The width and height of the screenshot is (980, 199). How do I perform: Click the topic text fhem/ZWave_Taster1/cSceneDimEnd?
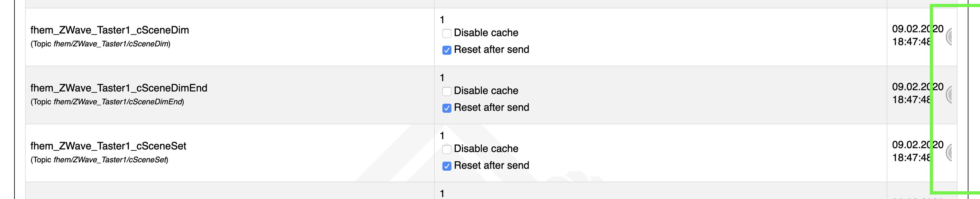pos(118,102)
